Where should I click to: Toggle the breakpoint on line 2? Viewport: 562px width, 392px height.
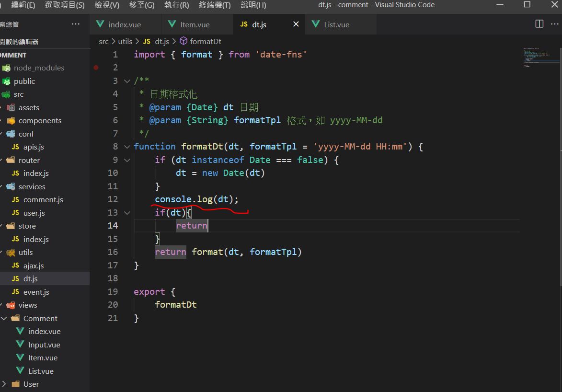[96, 68]
